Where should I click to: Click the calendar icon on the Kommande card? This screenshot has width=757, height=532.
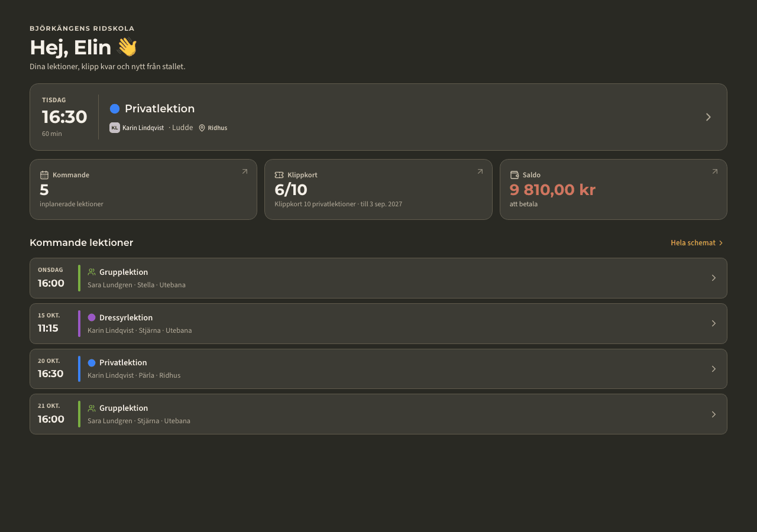(44, 175)
